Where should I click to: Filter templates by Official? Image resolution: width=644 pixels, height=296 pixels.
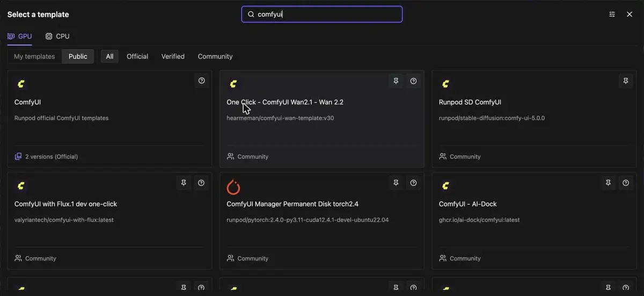point(137,56)
